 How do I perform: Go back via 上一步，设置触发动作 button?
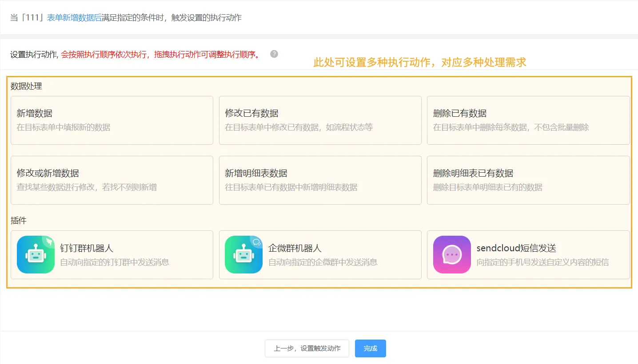[307, 348]
